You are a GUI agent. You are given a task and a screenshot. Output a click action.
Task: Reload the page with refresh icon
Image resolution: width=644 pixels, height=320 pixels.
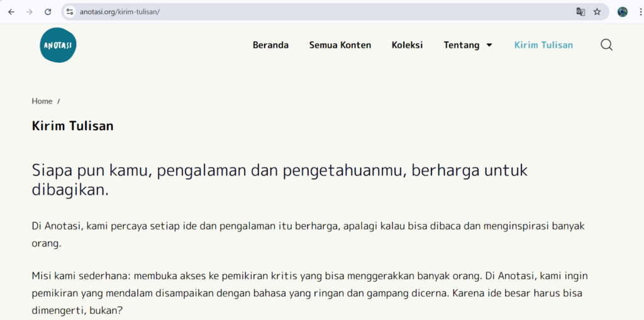click(48, 12)
